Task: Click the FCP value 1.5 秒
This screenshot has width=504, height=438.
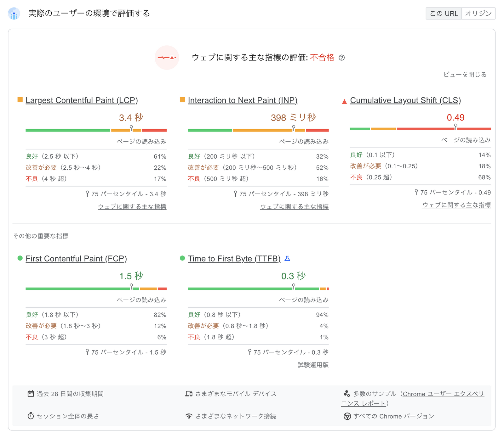Action: (x=131, y=276)
